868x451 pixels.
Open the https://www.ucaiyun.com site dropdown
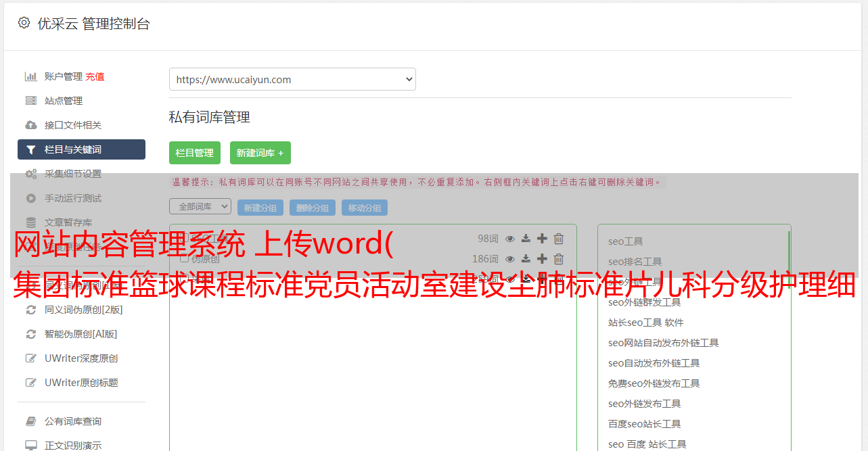click(292, 79)
